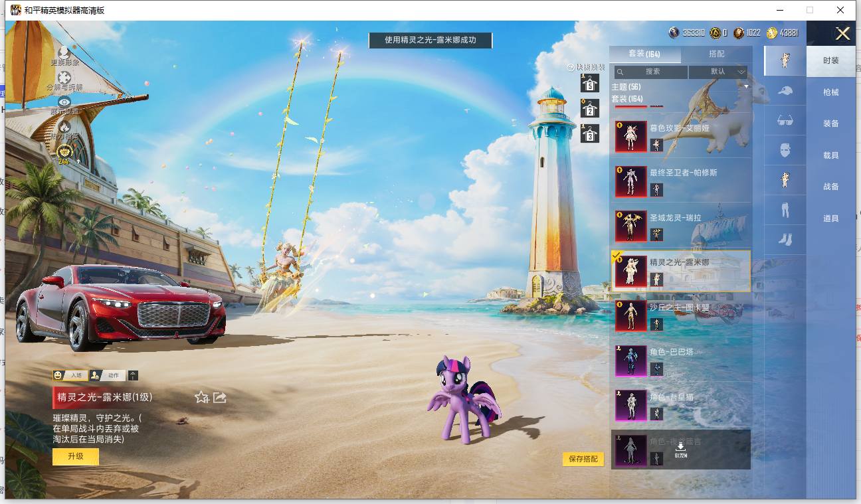
Task: Click small set icon under 沙丘之主-图卡蒙
Action: (x=656, y=324)
